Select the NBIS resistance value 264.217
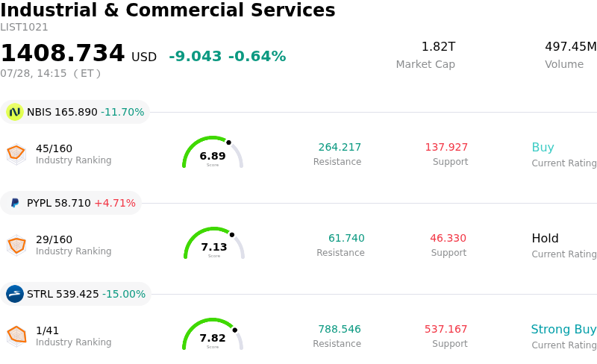 340,147
